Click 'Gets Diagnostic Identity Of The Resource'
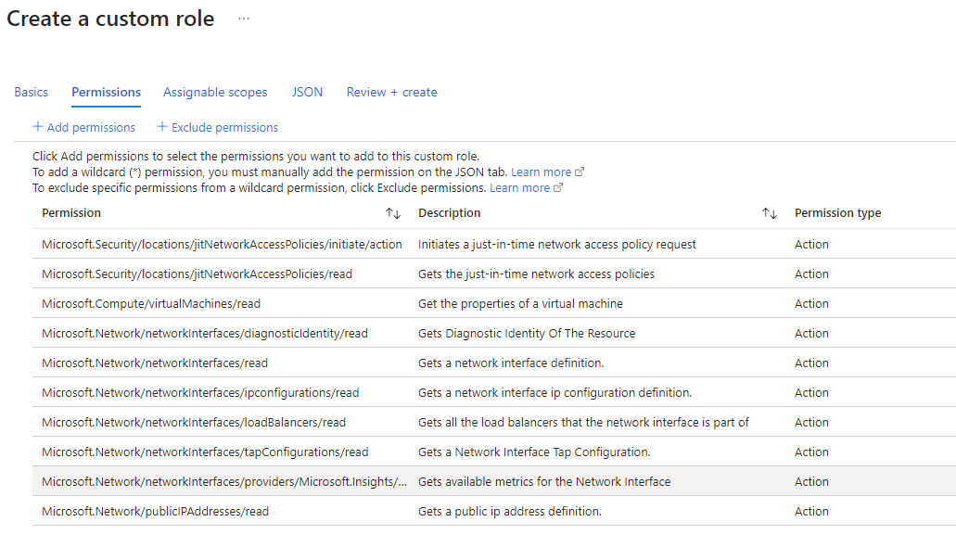The width and height of the screenshot is (956, 560). click(527, 334)
